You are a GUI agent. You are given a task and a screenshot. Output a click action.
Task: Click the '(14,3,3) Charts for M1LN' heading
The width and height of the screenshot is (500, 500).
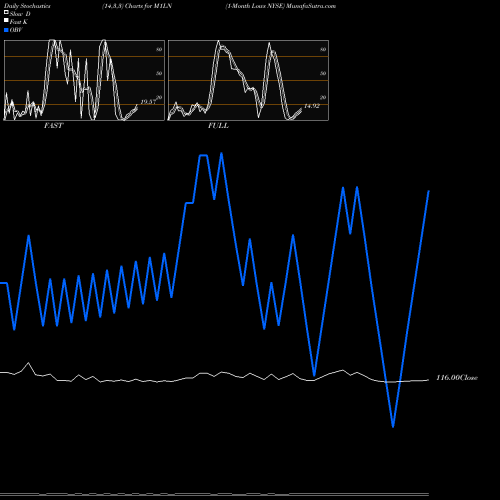(137, 6)
